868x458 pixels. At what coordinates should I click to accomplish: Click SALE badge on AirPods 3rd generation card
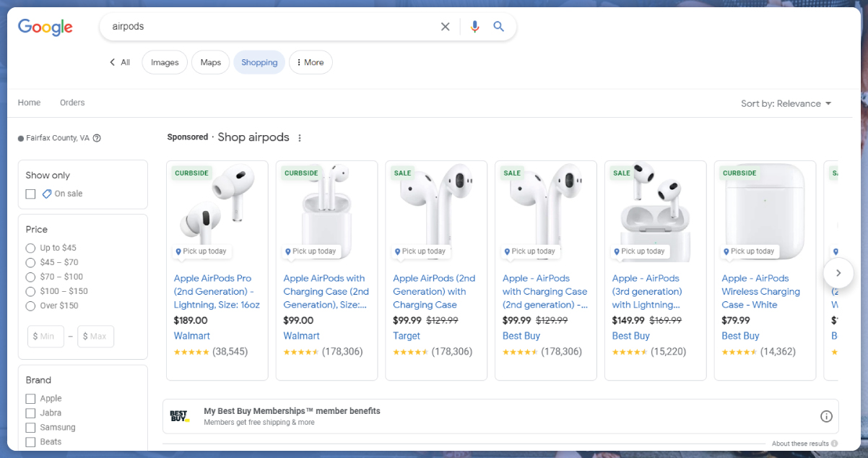pos(622,173)
